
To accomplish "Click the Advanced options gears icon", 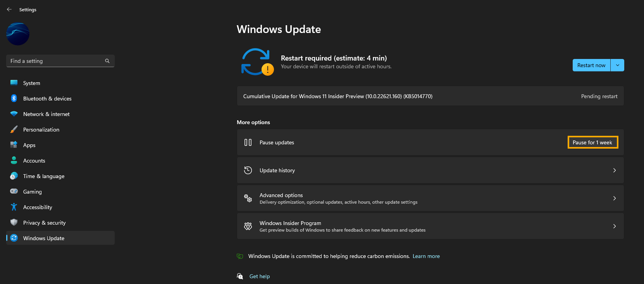I will (x=248, y=198).
